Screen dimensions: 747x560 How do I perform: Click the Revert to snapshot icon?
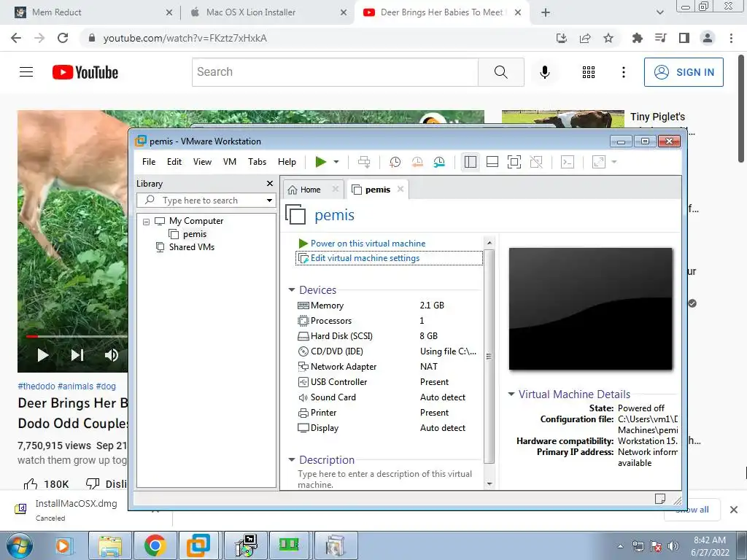coord(417,162)
